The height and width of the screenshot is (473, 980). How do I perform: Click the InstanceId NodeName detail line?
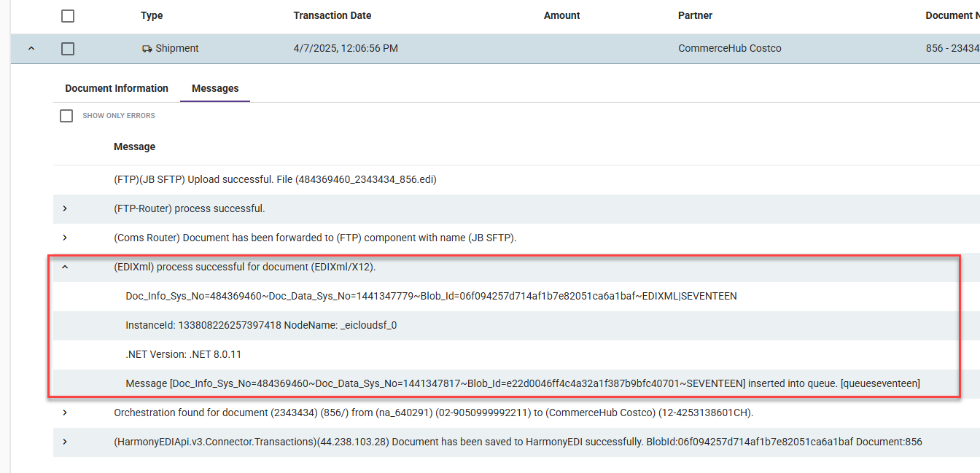(261, 325)
